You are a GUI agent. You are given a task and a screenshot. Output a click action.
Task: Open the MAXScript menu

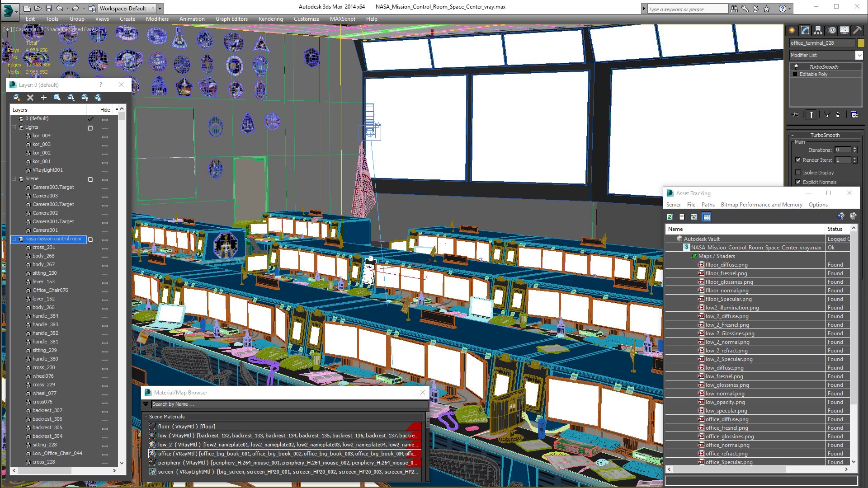[x=342, y=19]
